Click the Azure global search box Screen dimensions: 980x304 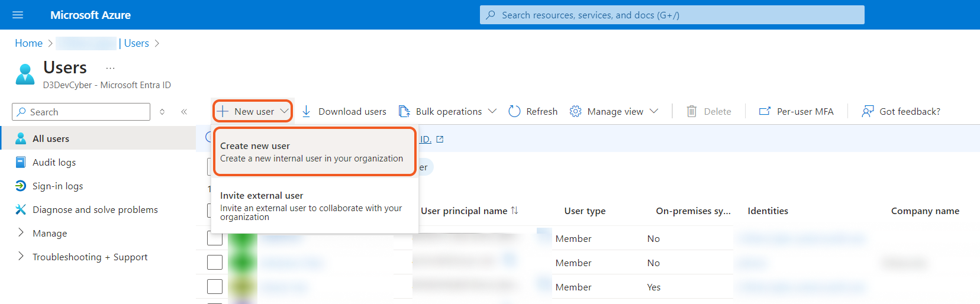point(672,15)
